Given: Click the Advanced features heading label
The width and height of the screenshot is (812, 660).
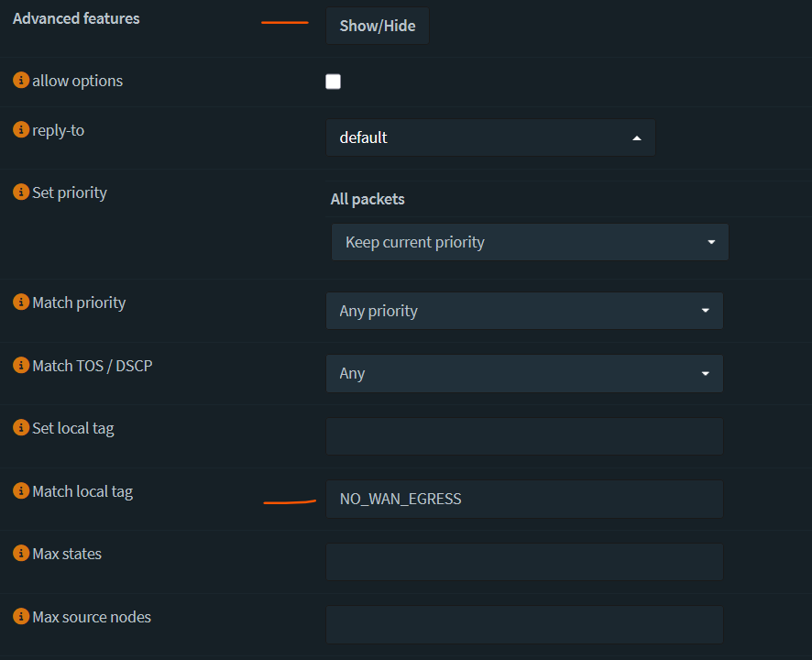Looking at the screenshot, I should (x=76, y=18).
